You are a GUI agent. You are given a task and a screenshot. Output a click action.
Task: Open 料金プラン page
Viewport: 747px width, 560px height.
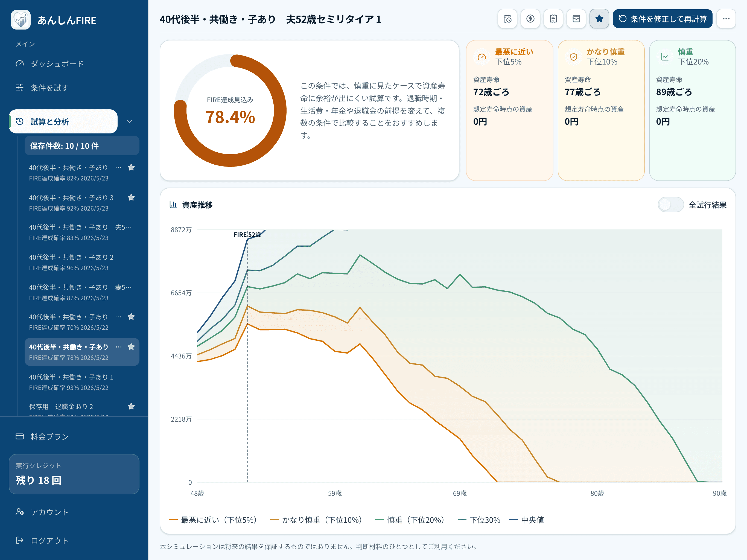(74, 436)
